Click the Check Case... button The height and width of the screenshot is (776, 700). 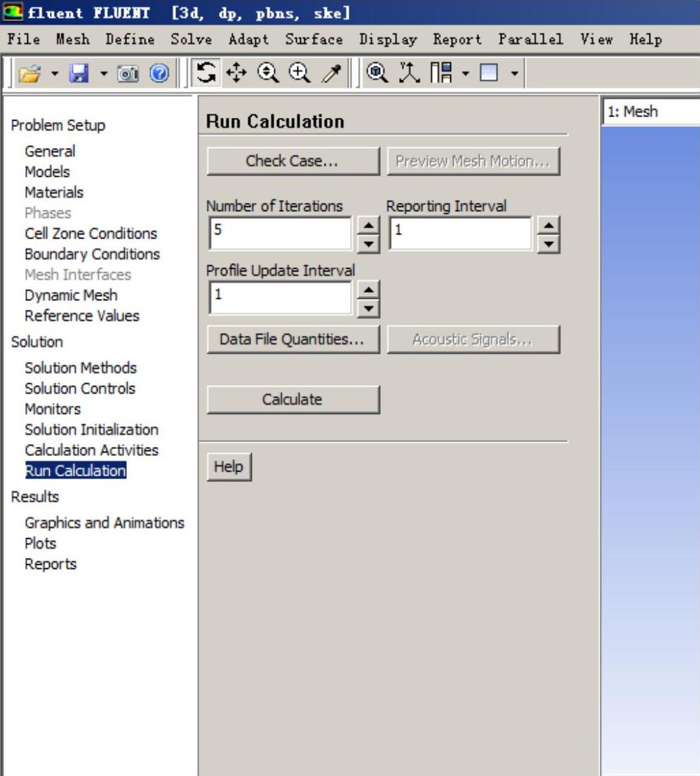293,161
